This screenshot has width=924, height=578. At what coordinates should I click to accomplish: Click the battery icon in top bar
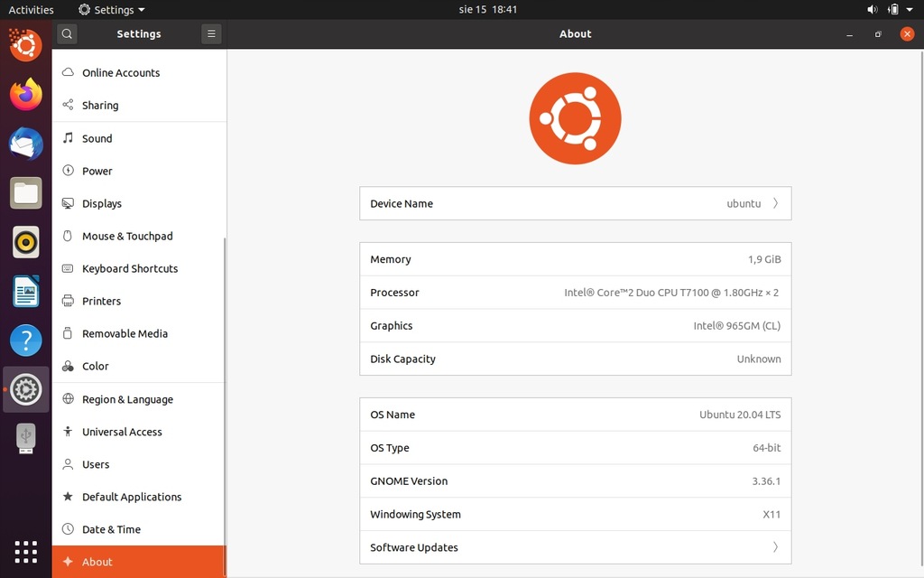[x=893, y=9]
